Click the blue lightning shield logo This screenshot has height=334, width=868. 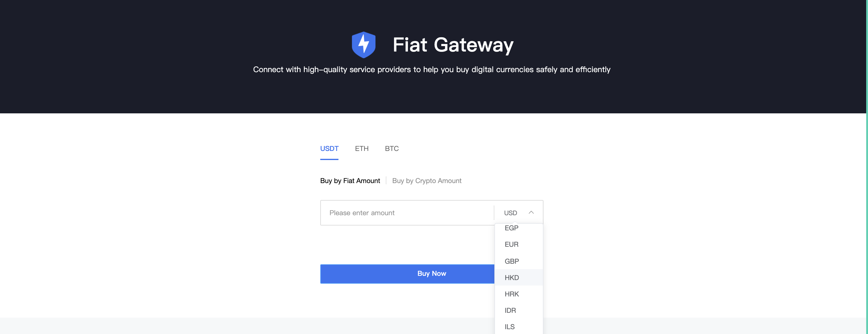(x=363, y=45)
